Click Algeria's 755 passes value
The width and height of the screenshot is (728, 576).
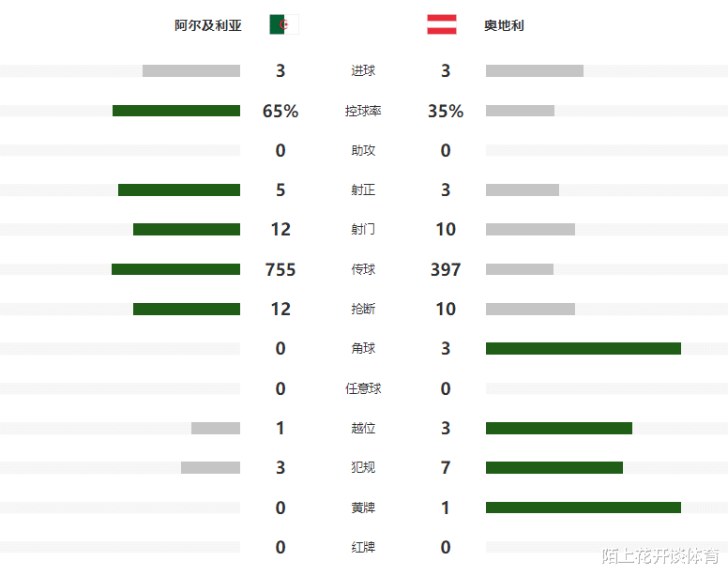tap(281, 269)
